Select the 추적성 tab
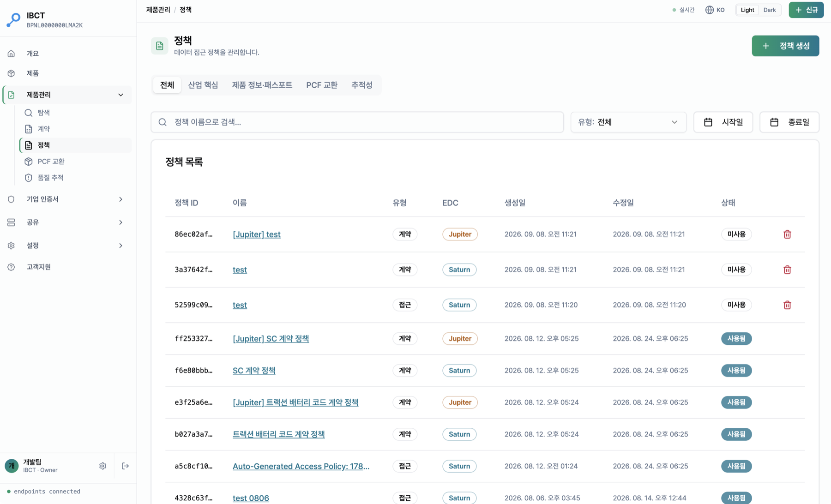Image resolution: width=831 pixels, height=504 pixels. point(362,85)
